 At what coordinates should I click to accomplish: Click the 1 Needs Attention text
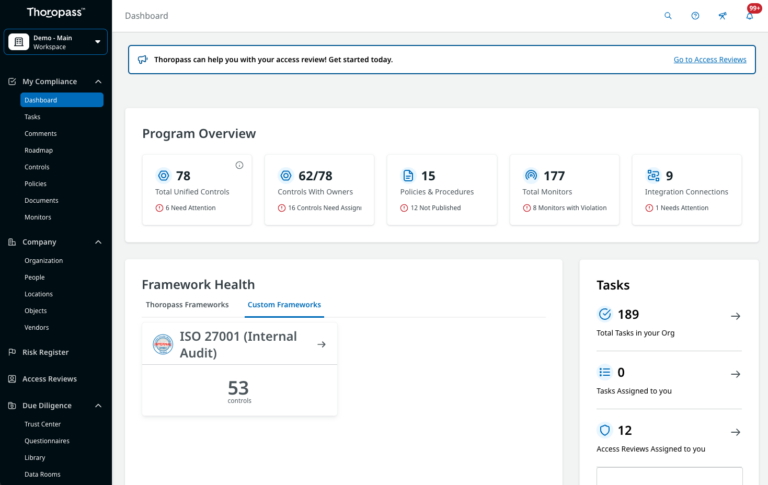682,208
